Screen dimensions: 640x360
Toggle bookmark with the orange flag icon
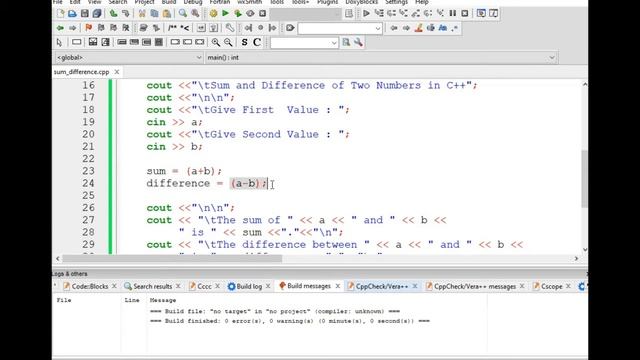click(x=89, y=28)
